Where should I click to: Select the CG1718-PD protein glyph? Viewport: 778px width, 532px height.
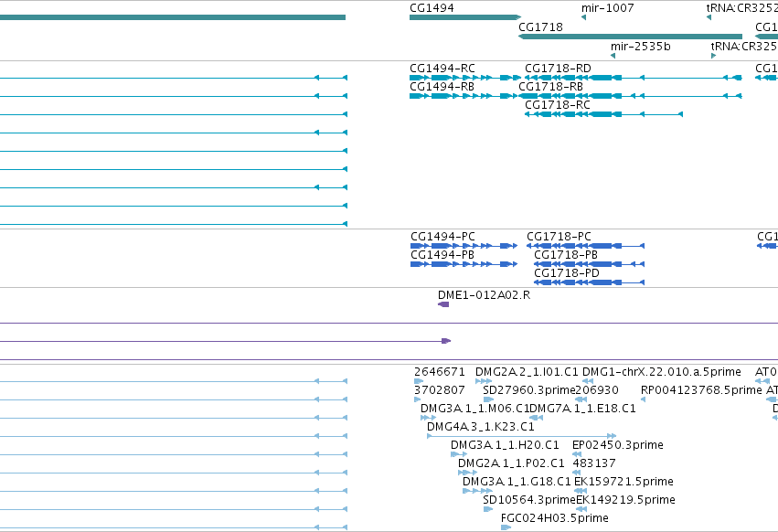[x=589, y=282]
